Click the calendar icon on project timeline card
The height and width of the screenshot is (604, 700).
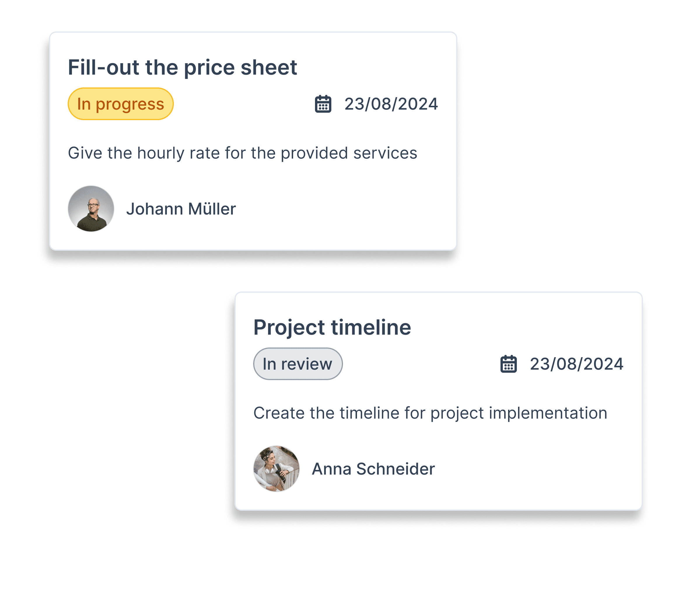pos(509,364)
